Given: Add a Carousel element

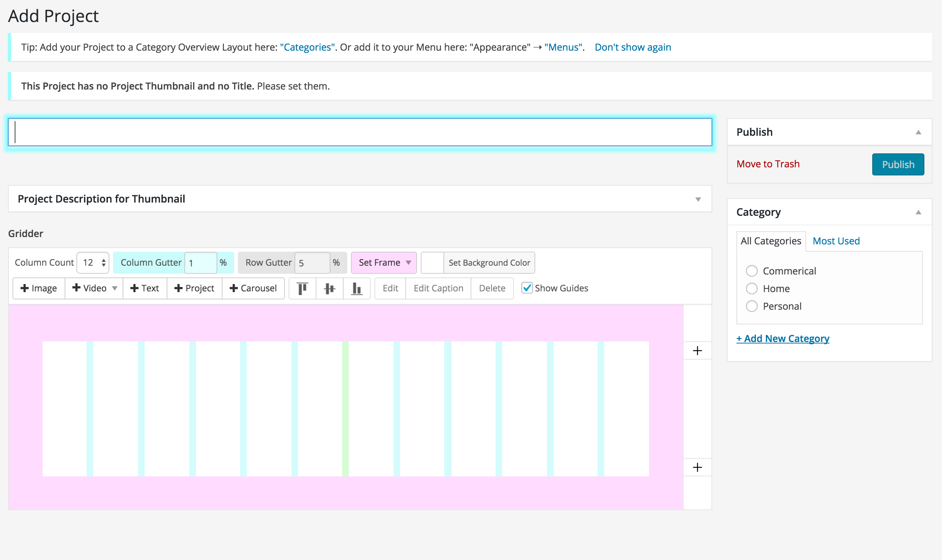Looking at the screenshot, I should [253, 289].
